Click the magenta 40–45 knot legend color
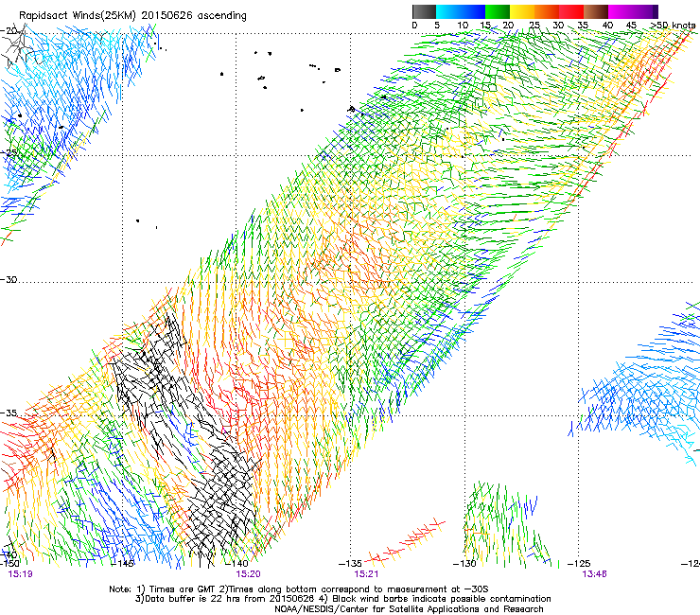Image resolution: width=700 pixels, height=615 pixels. (x=621, y=11)
